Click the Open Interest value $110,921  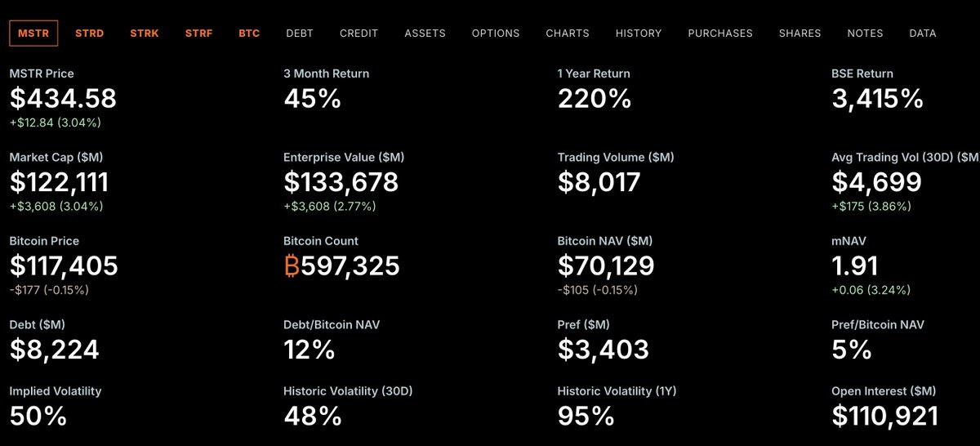click(x=884, y=417)
